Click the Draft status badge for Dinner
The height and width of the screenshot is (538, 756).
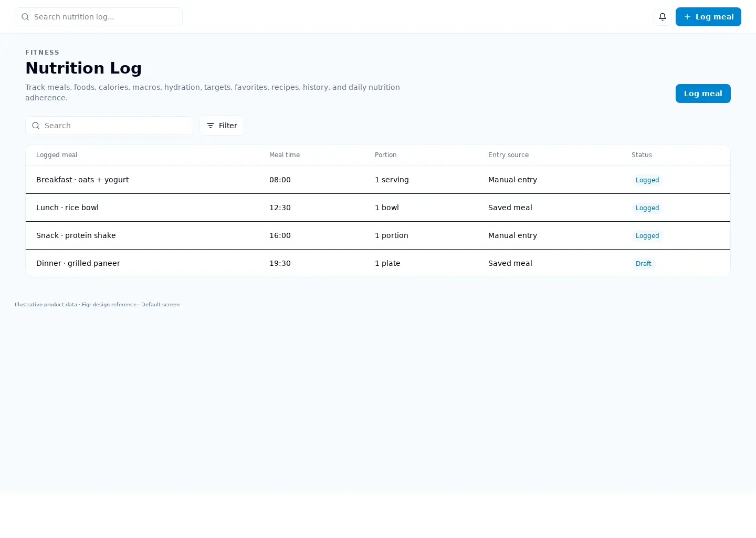(643, 264)
